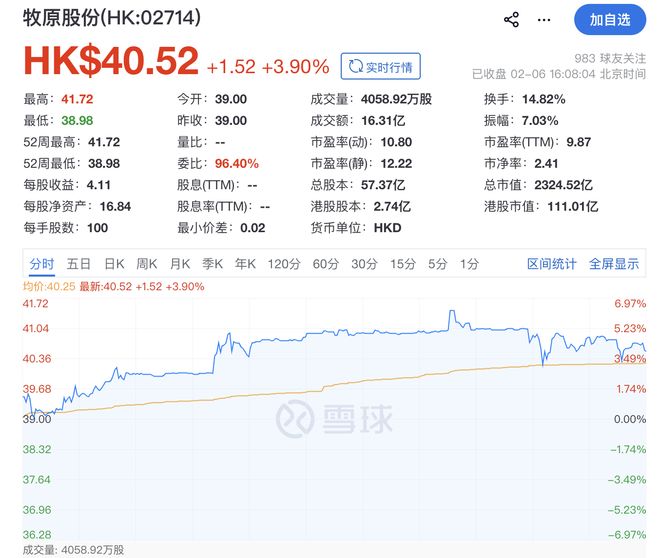
Task: Click the 换手 value 14.82%
Action: (543, 99)
